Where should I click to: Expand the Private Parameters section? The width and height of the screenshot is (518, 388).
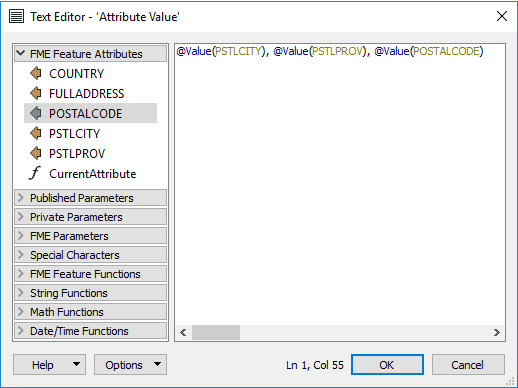(90, 217)
